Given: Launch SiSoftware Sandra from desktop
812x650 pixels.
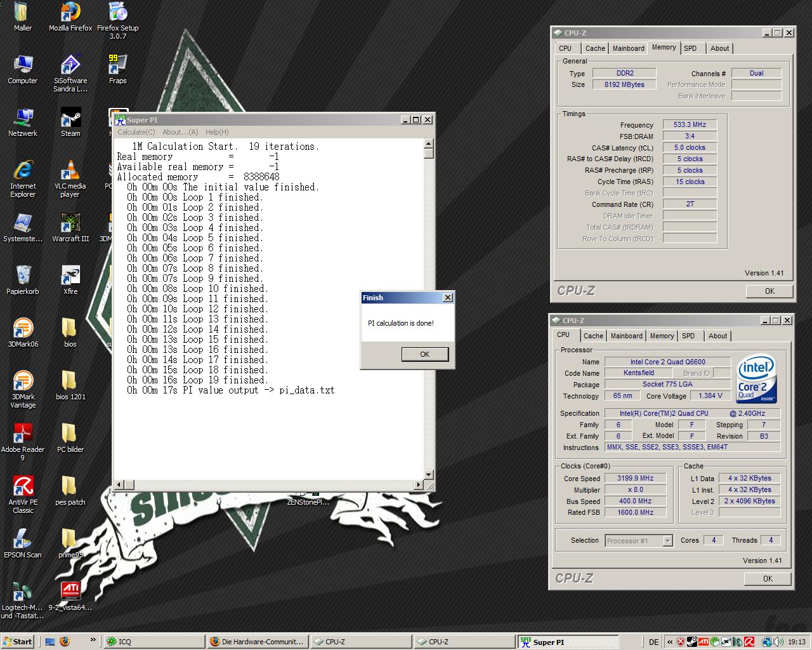Looking at the screenshot, I should [70, 74].
